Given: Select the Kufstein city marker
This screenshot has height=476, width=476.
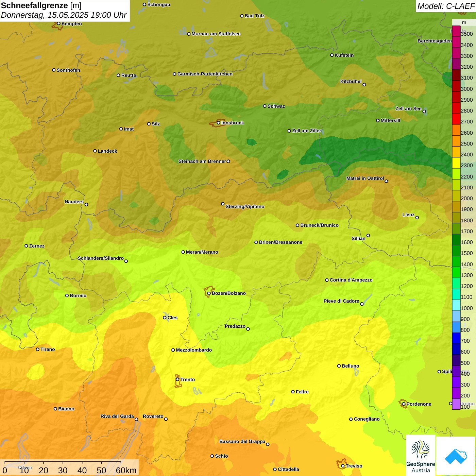Looking at the screenshot, I should click(x=332, y=55).
